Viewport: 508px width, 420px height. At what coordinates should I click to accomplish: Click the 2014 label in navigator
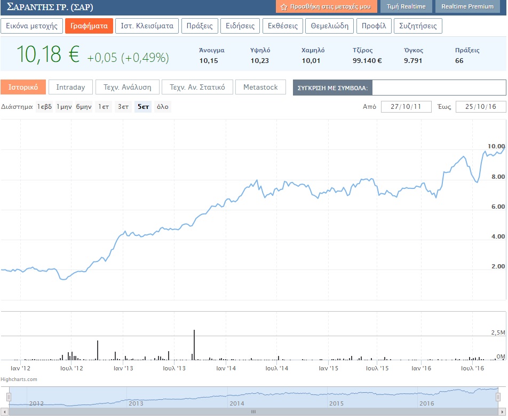pos(237,403)
